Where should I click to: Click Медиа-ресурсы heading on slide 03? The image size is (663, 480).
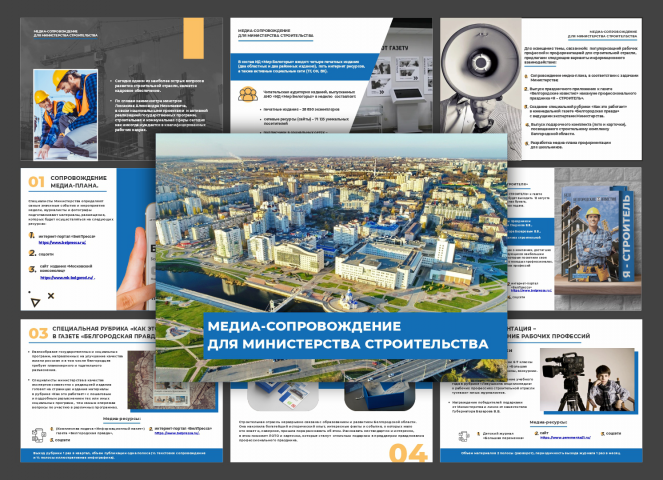(122, 419)
